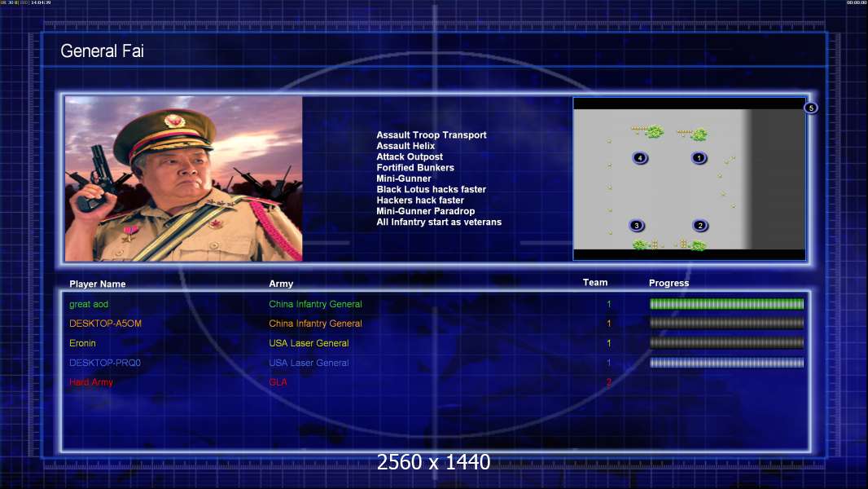Click 'Fortified Bunkers' ability text
Image resolution: width=868 pixels, height=489 pixels.
[x=415, y=167]
